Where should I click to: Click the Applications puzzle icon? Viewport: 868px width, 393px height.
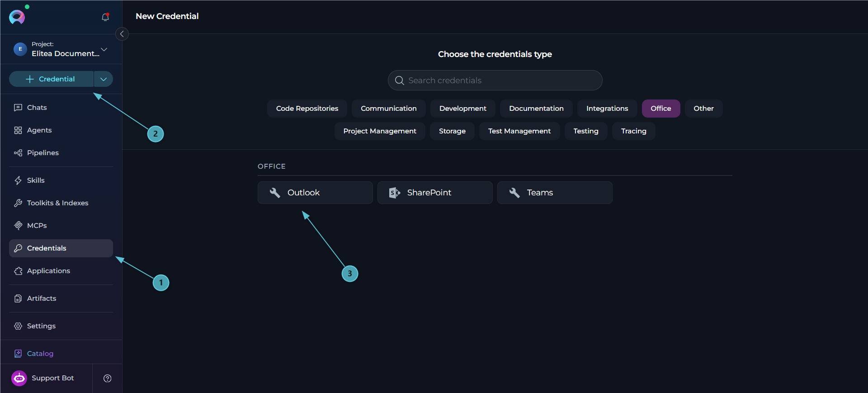pyautogui.click(x=18, y=271)
